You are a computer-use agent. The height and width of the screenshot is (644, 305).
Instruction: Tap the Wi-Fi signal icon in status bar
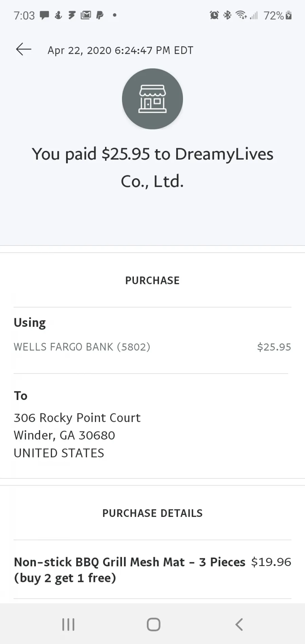241,15
